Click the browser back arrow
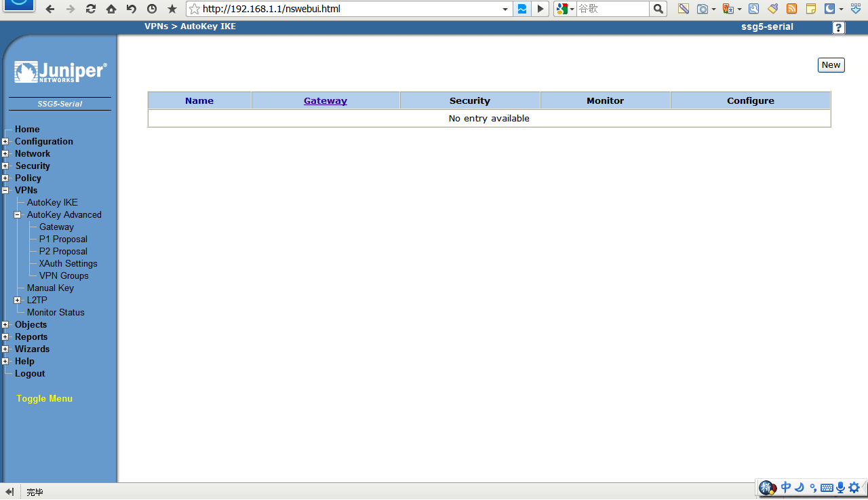The image size is (868, 500). coord(50,9)
